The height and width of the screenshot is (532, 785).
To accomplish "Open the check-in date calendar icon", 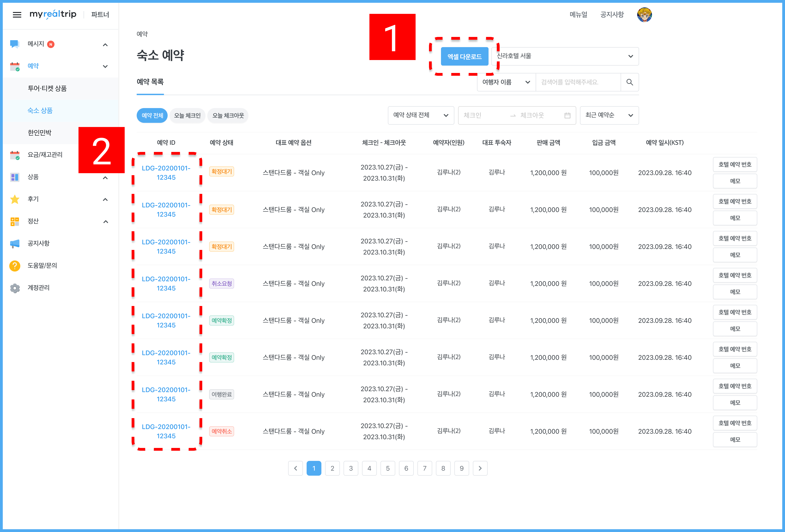I will 567,115.
